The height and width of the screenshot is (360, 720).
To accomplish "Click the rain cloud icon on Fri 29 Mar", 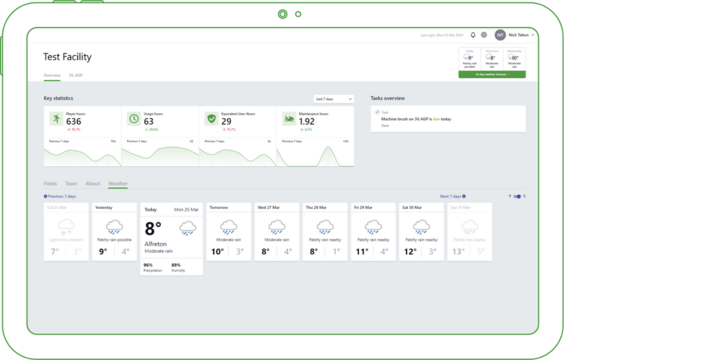I will (x=373, y=227).
